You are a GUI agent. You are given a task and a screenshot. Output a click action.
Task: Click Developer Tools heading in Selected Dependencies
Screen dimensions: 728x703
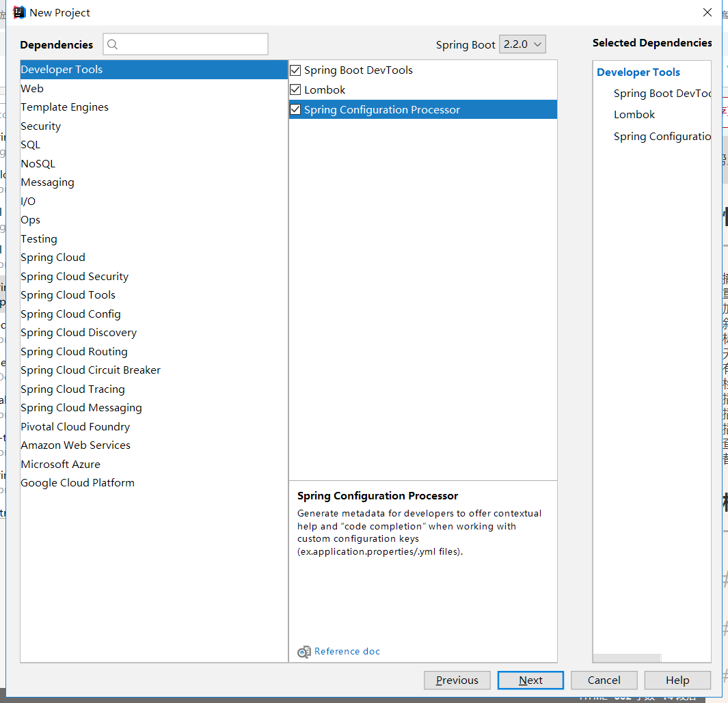[x=638, y=72]
